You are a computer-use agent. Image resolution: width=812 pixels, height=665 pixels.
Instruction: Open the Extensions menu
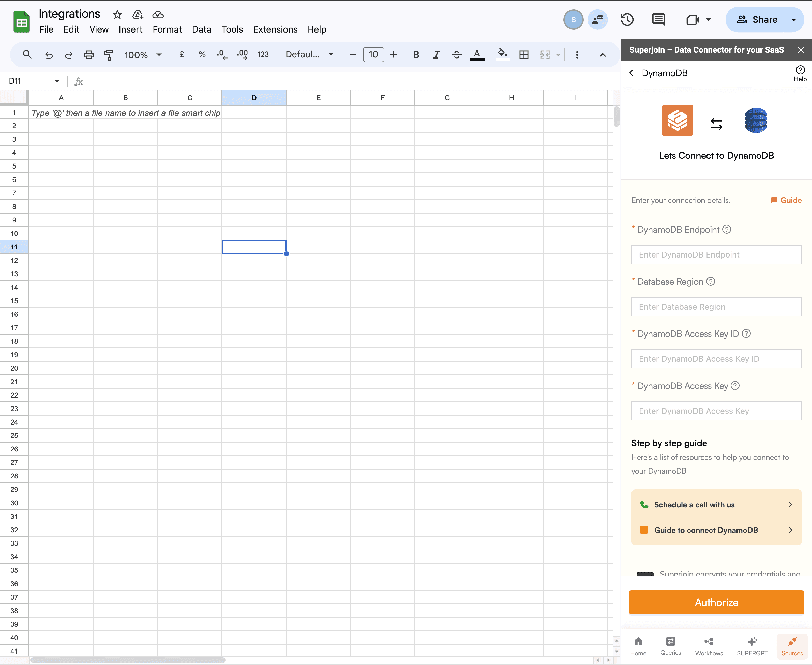[x=275, y=29]
